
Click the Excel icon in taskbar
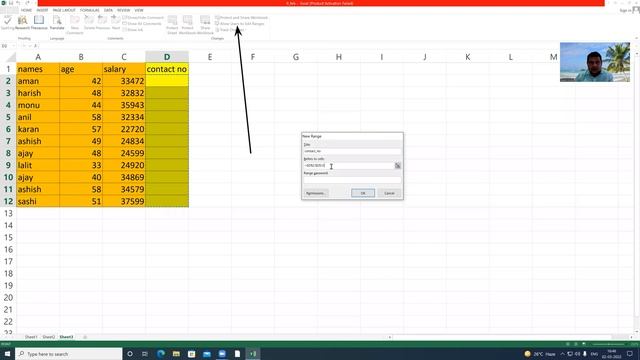point(253,354)
